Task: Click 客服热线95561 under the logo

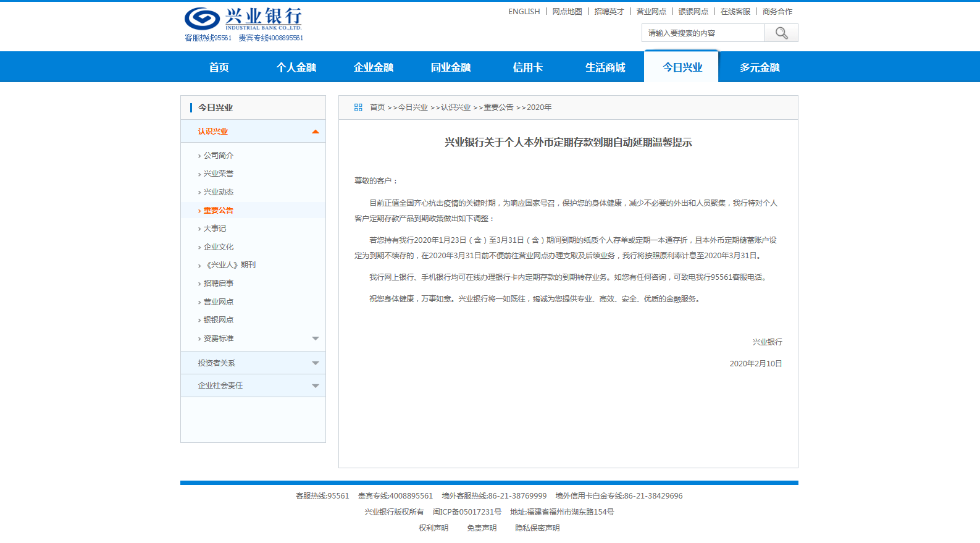Action: click(208, 38)
